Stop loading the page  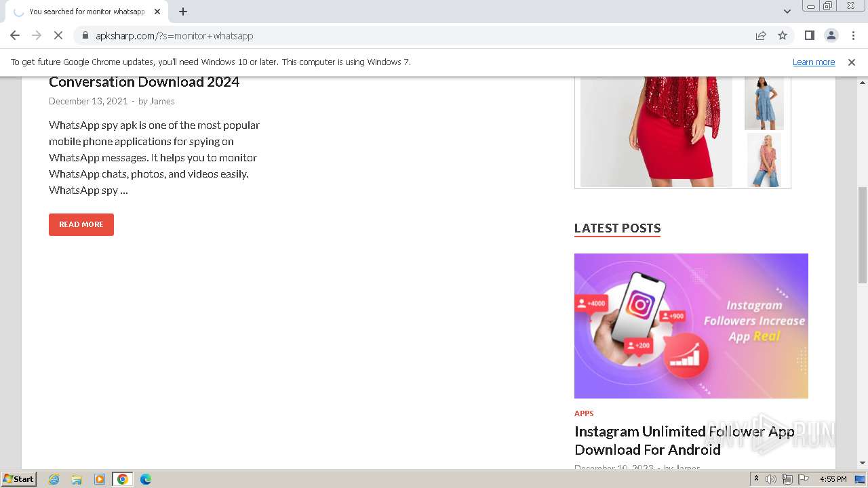[x=58, y=36]
